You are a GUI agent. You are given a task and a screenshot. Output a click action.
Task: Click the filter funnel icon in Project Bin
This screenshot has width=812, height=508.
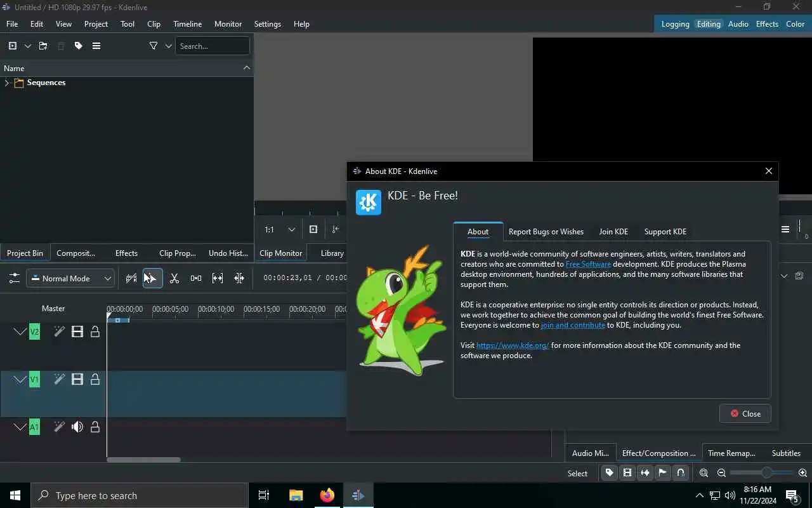coord(154,46)
